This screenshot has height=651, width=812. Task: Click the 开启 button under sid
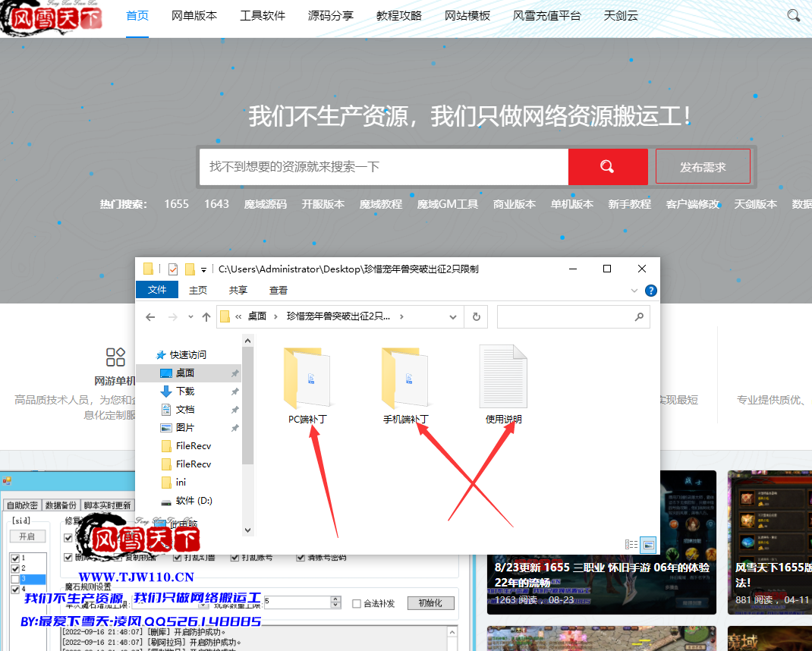pos(27,536)
